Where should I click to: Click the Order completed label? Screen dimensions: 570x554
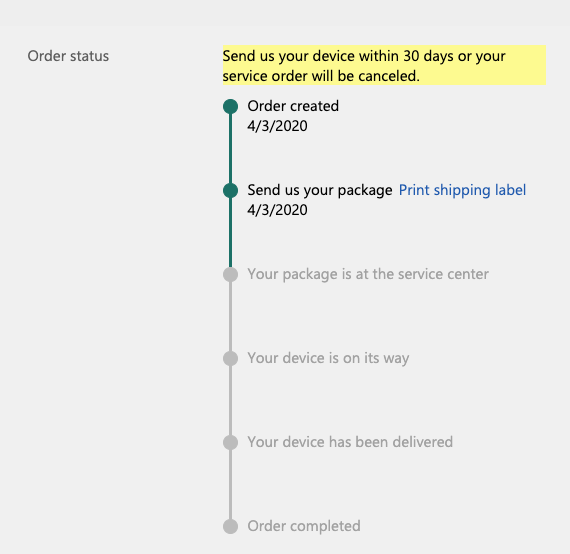(304, 526)
